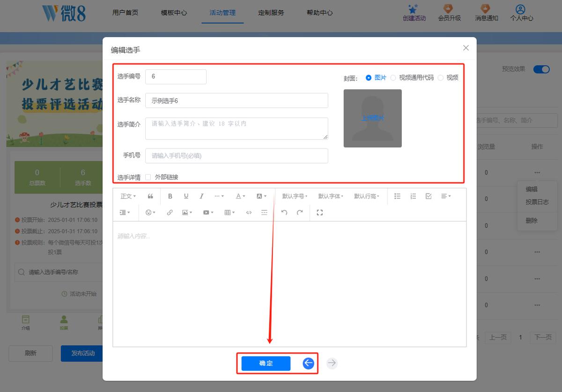This screenshot has height=392, width=562.
Task: Open the font color picker
Action: (x=240, y=196)
